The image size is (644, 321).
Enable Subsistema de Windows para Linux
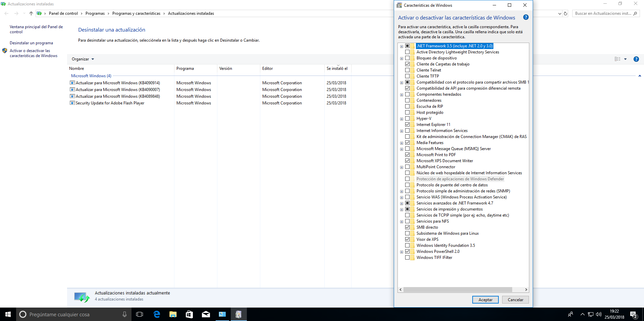click(407, 233)
